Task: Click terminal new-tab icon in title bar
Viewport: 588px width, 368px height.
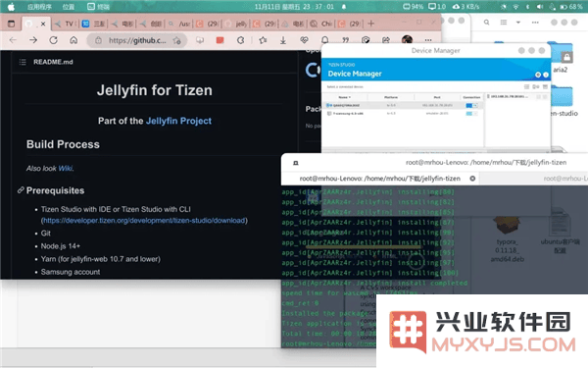Action: click(x=296, y=163)
